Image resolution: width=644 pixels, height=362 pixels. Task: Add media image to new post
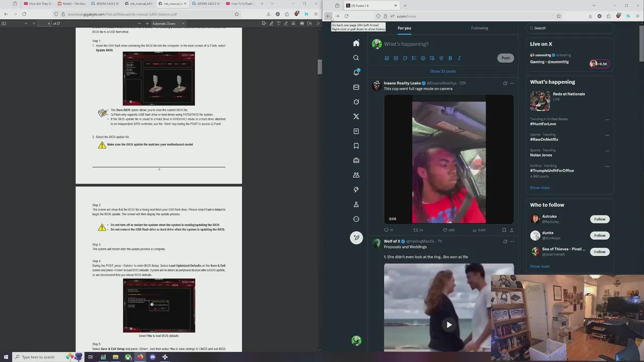point(387,58)
